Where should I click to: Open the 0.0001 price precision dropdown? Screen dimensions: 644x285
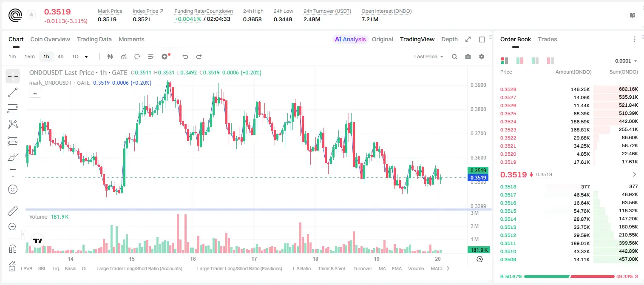coord(626,61)
